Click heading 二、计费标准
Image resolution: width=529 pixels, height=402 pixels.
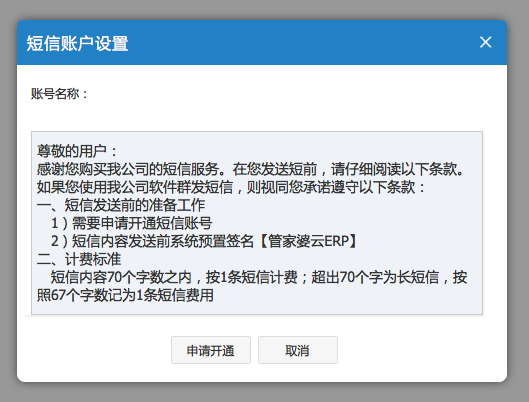tap(79, 259)
